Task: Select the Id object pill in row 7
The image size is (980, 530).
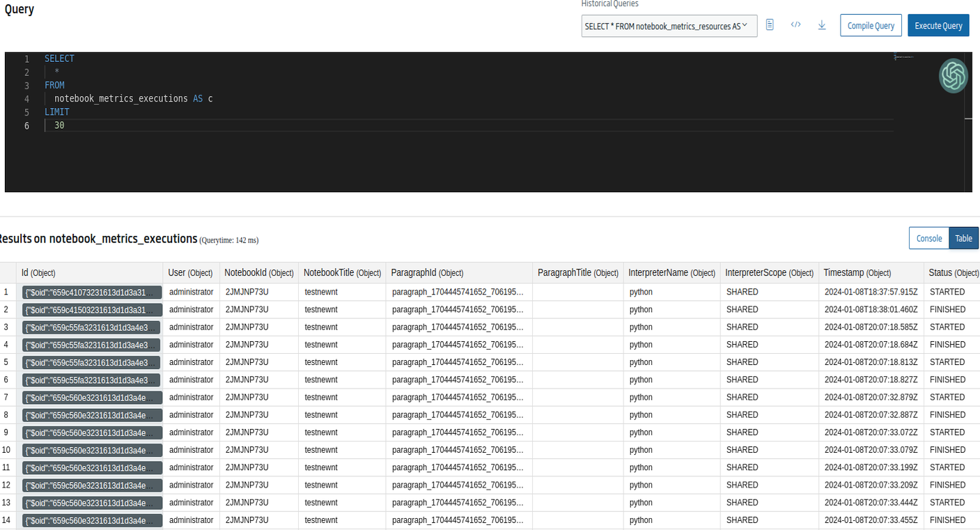Action: click(89, 397)
